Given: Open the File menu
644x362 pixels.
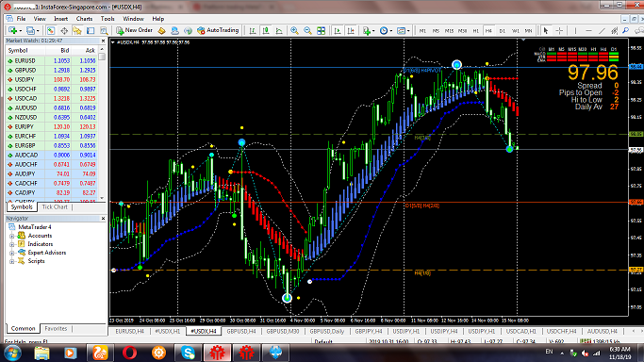Looking at the screenshot, I should pyautogui.click(x=21, y=19).
